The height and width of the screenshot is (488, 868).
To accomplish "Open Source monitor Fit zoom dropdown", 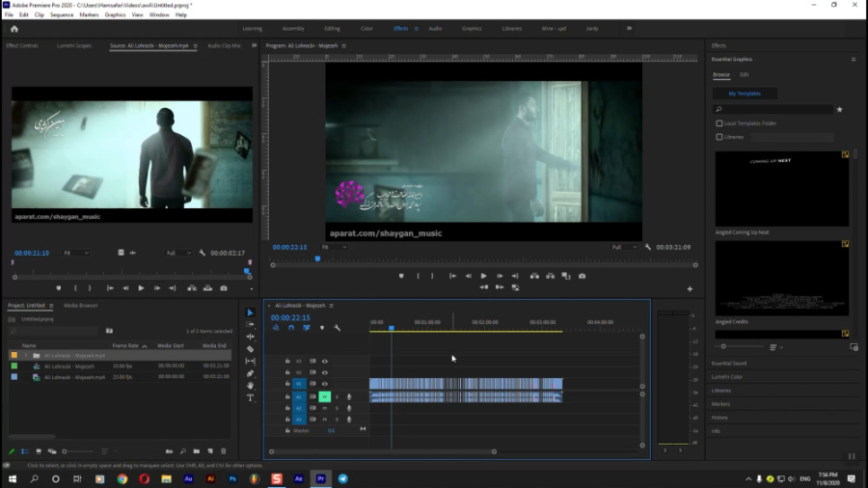I will pos(76,253).
